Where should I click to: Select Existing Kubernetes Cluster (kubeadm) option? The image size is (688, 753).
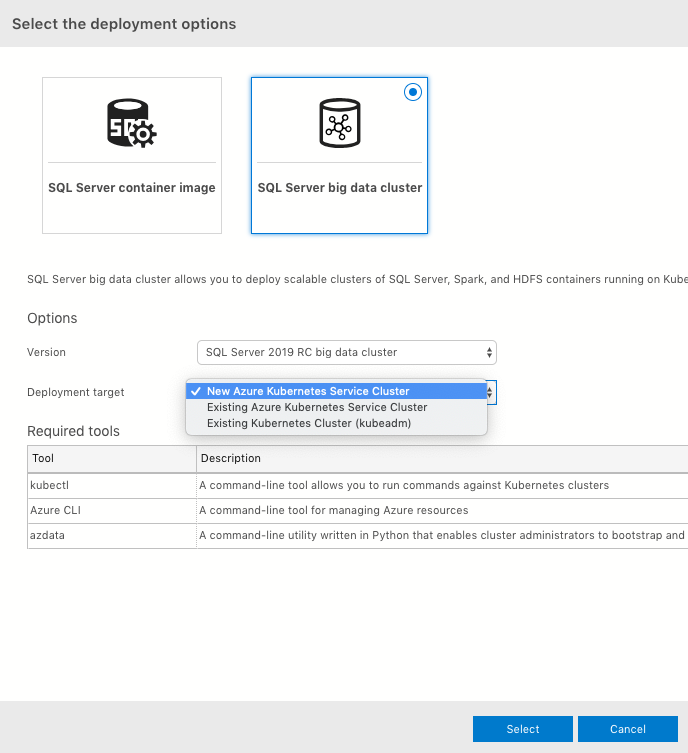coord(336,424)
